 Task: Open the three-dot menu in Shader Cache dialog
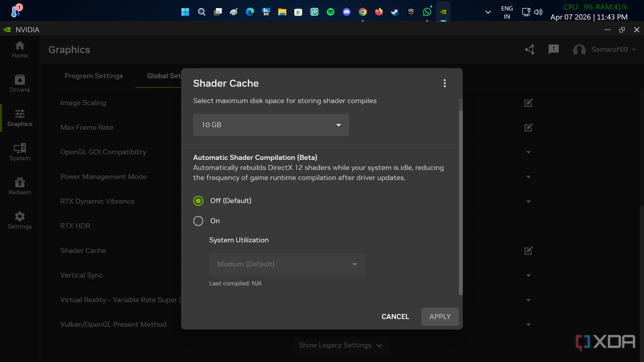[445, 83]
